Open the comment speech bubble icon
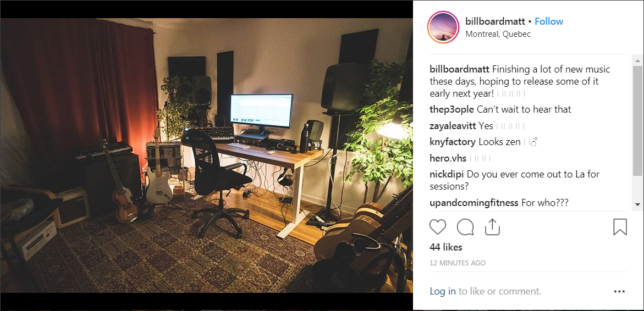This screenshot has width=644, height=311. click(x=465, y=227)
